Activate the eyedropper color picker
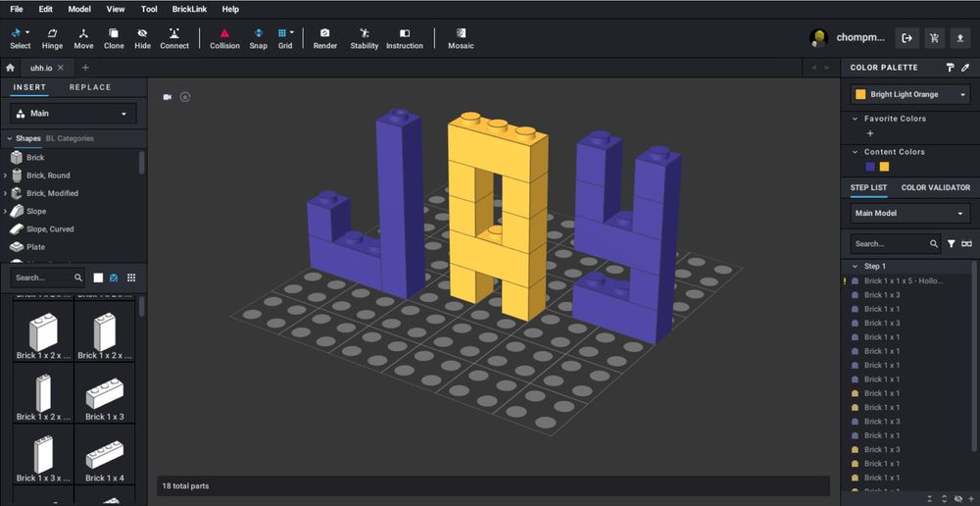980x506 pixels. (x=965, y=68)
